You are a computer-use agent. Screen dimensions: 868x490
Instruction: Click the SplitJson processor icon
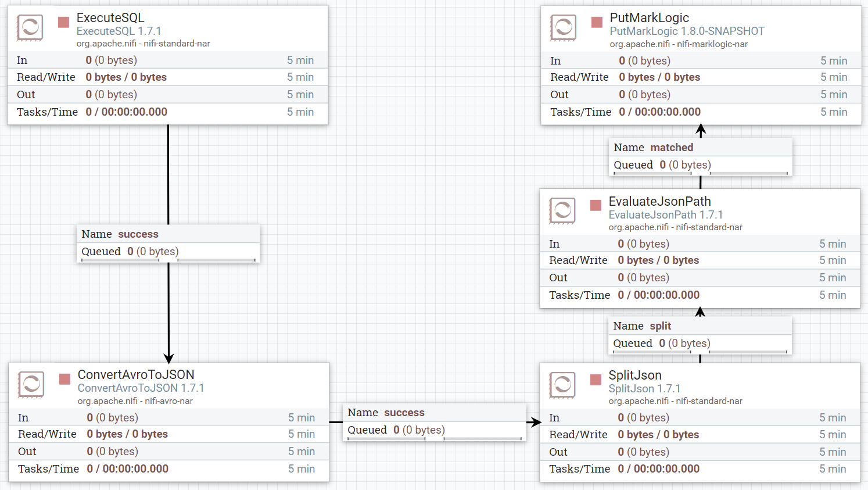click(x=562, y=384)
